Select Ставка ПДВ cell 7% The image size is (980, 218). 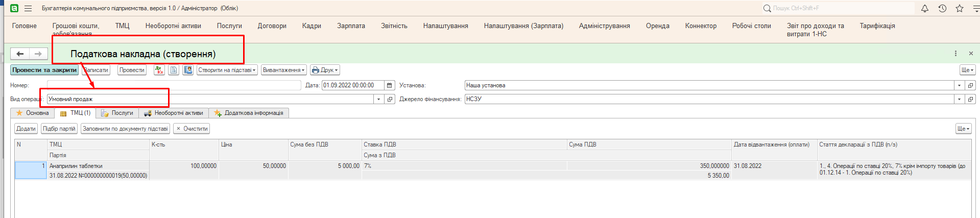[464, 166]
